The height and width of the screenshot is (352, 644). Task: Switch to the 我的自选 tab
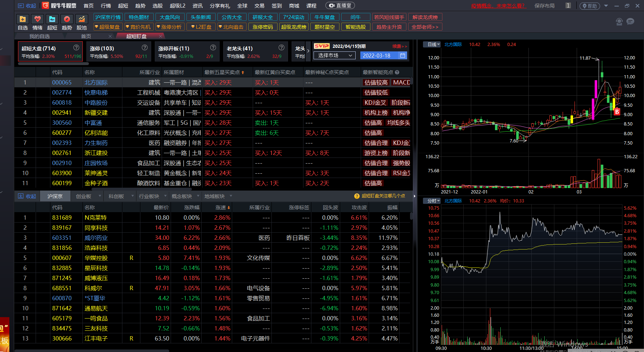[40, 36]
